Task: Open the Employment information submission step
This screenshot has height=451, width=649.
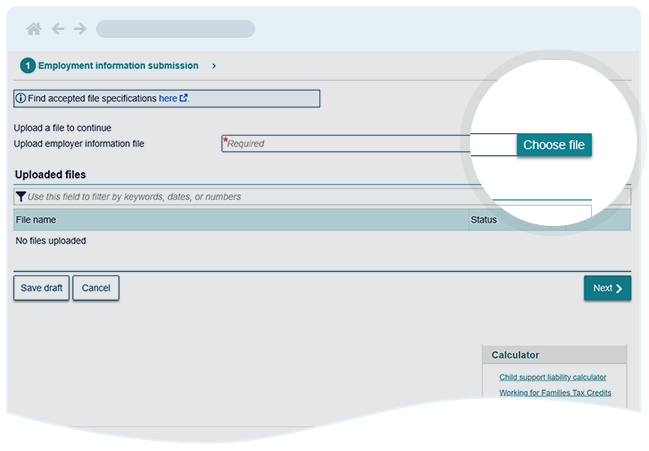Action: pos(118,66)
